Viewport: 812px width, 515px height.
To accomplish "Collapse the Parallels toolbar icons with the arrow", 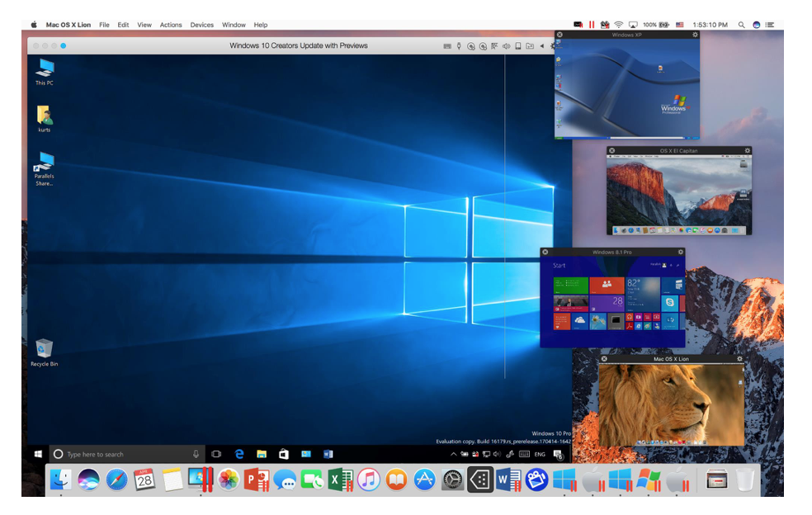I will 541,46.
